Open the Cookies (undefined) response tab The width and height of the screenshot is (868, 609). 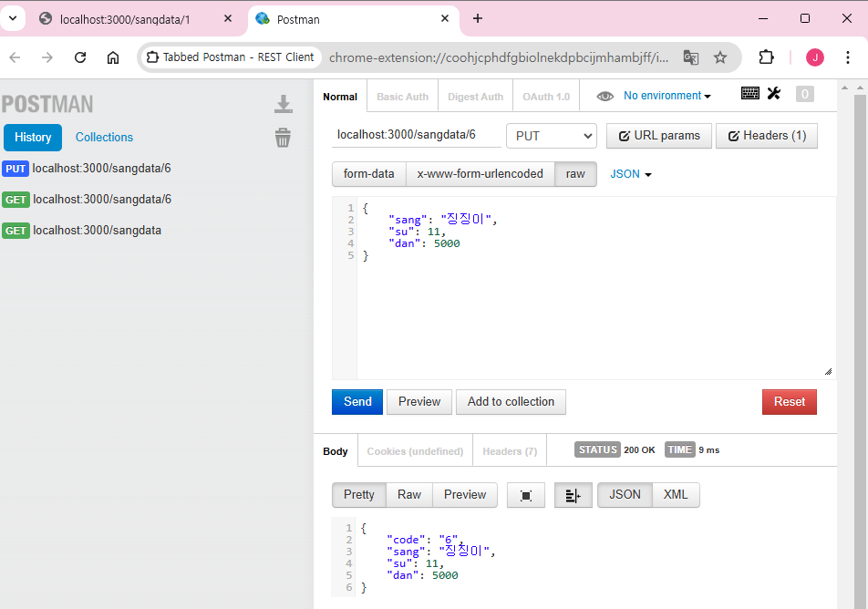(x=415, y=451)
